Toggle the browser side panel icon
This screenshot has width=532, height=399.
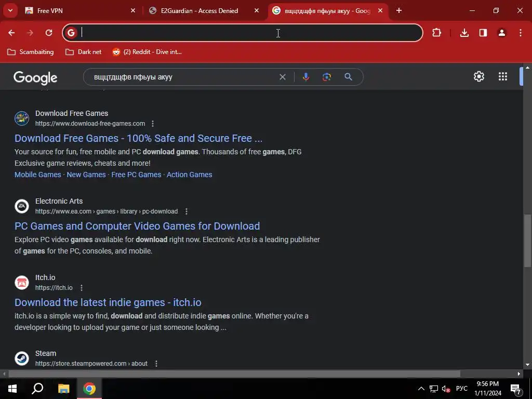(x=483, y=33)
